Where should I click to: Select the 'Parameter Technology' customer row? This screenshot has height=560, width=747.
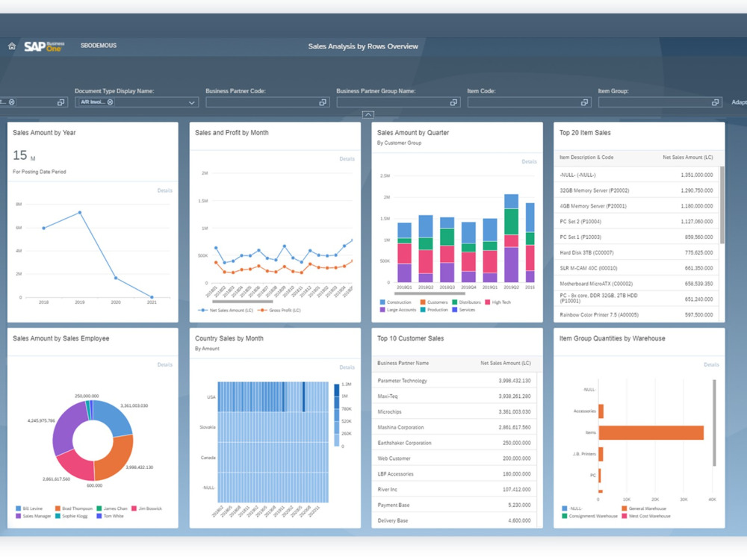point(454,381)
